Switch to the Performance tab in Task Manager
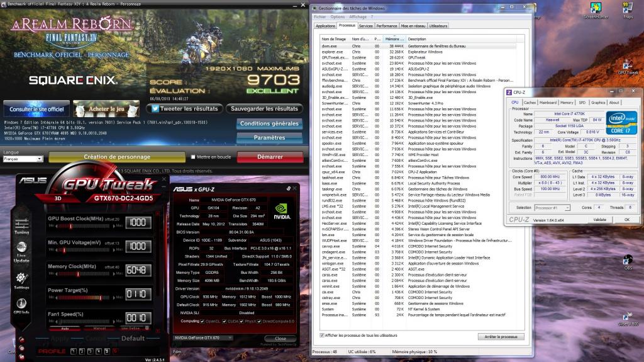 tap(387, 26)
